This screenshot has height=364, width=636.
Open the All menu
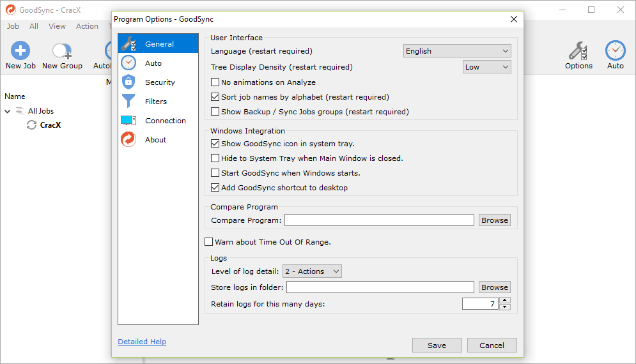click(x=34, y=26)
